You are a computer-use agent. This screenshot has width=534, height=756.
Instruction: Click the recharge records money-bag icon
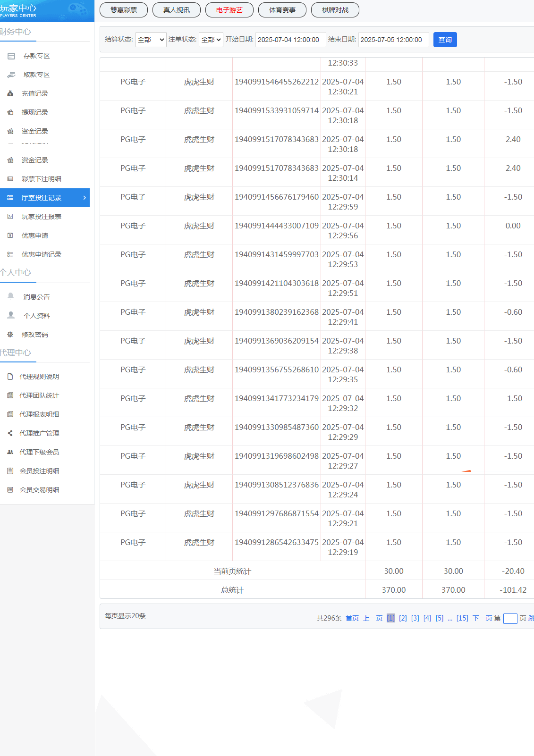[x=10, y=94]
